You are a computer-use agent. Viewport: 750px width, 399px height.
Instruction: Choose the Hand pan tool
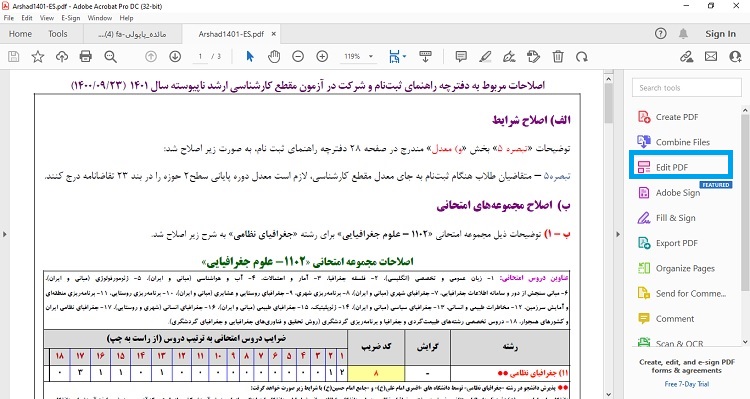tap(274, 56)
